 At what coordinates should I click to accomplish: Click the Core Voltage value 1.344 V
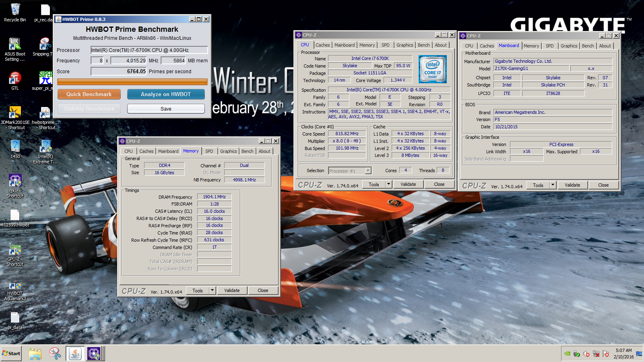(x=398, y=80)
